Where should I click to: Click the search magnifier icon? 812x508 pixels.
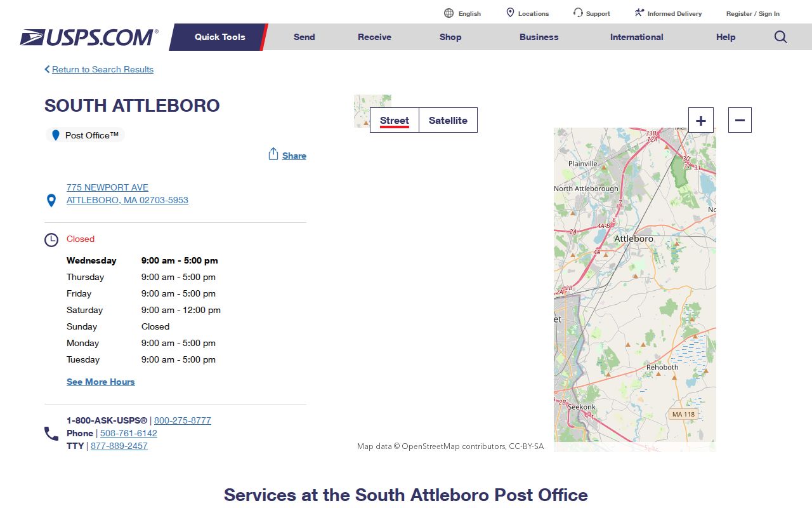781,37
